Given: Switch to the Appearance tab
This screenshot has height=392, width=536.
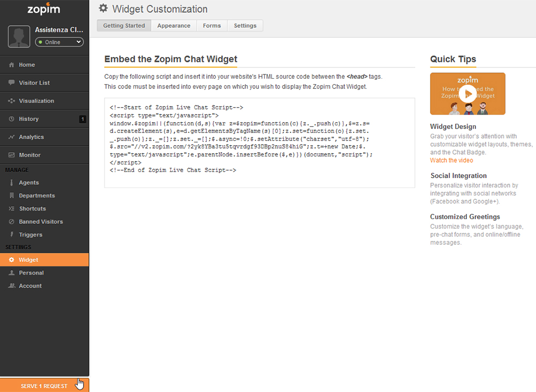Looking at the screenshot, I should click(x=174, y=26).
